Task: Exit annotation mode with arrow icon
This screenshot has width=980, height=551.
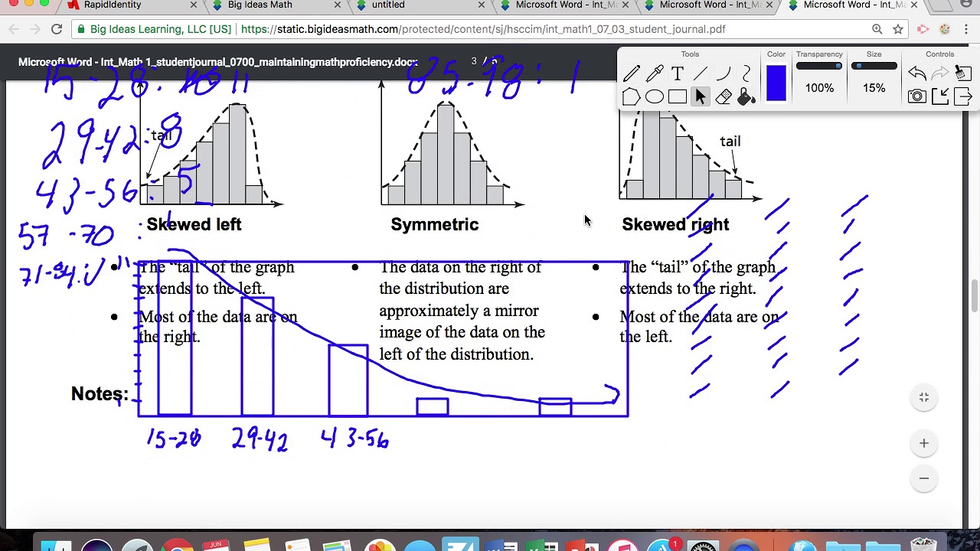Action: [963, 96]
